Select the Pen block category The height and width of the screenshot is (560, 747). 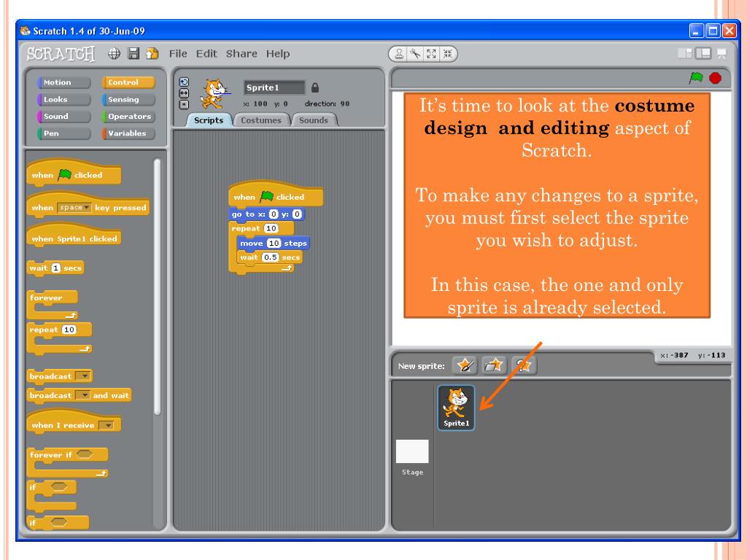[x=64, y=133]
